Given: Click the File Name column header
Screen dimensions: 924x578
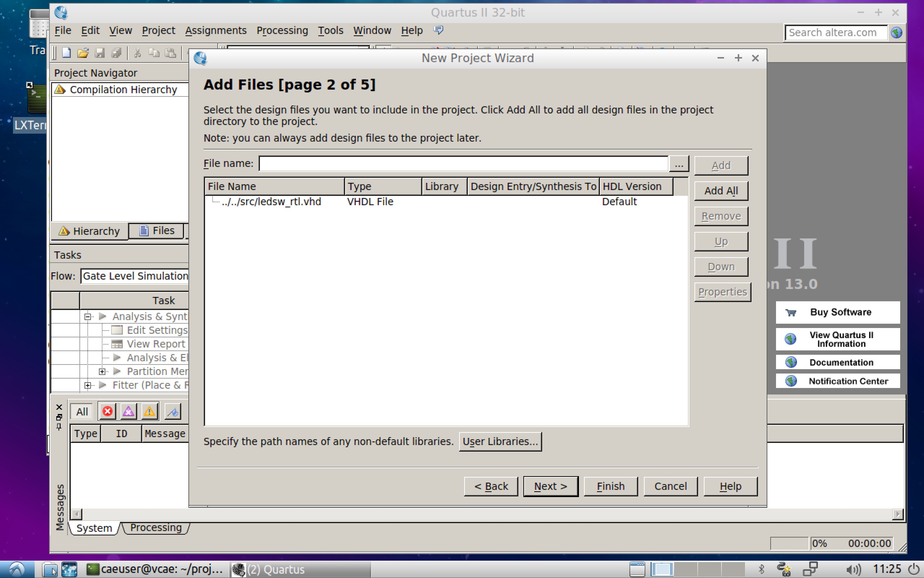Looking at the screenshot, I should tap(275, 186).
